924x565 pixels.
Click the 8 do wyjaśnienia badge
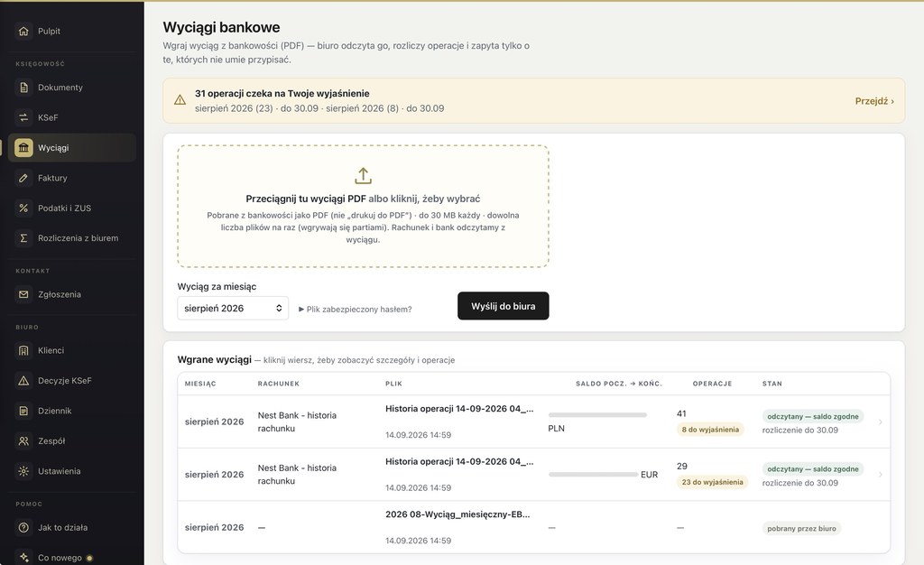710,430
